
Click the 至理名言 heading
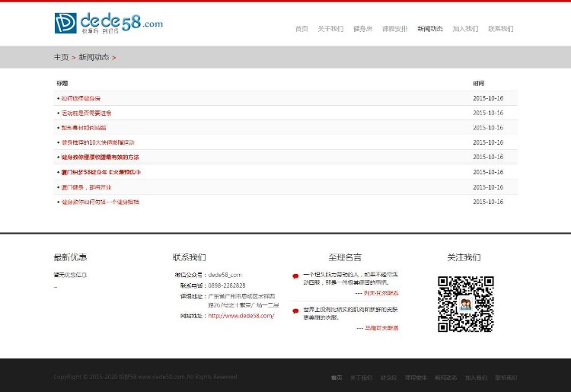tap(345, 257)
